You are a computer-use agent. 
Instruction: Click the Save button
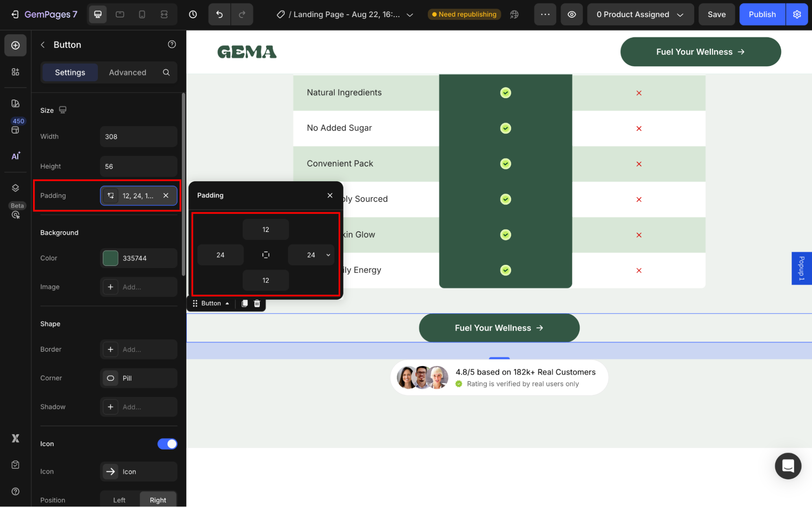[x=716, y=15]
